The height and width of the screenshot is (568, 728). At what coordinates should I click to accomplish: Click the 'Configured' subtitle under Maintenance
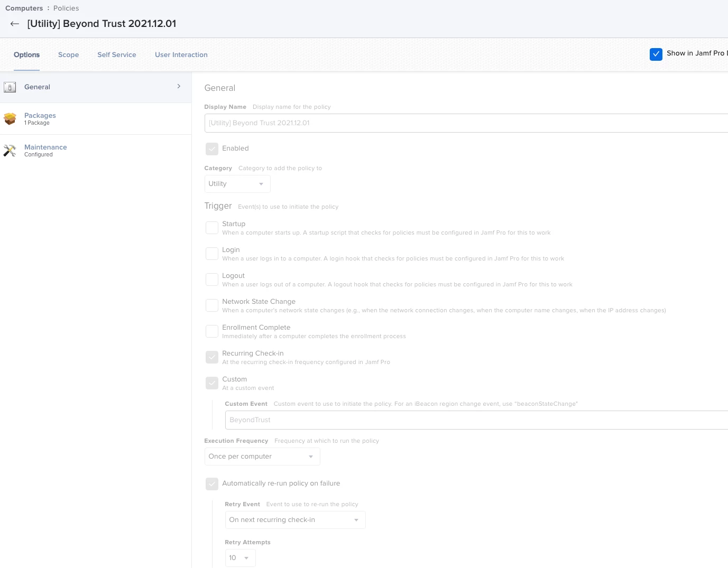pyautogui.click(x=39, y=155)
